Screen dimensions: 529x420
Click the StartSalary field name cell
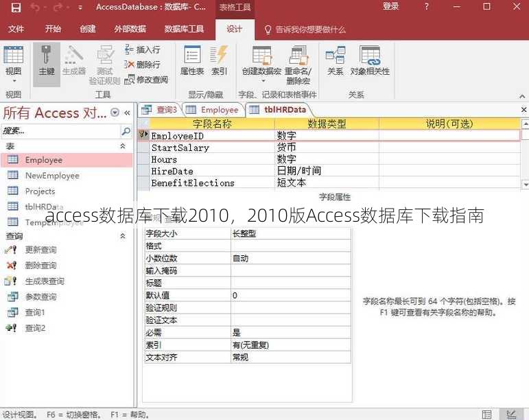pos(212,148)
